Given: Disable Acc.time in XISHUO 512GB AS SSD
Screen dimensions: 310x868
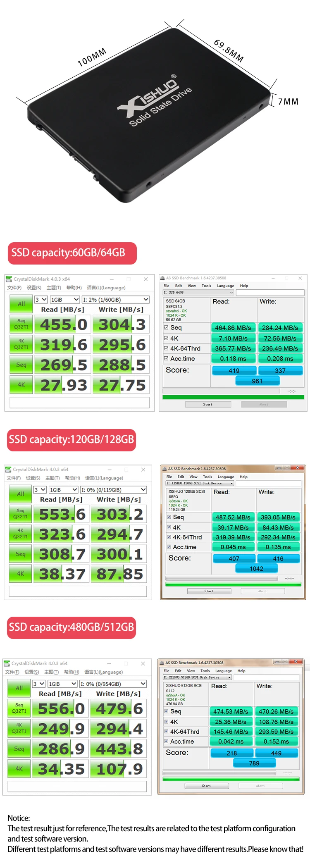Looking at the screenshot, I should 166,742.
